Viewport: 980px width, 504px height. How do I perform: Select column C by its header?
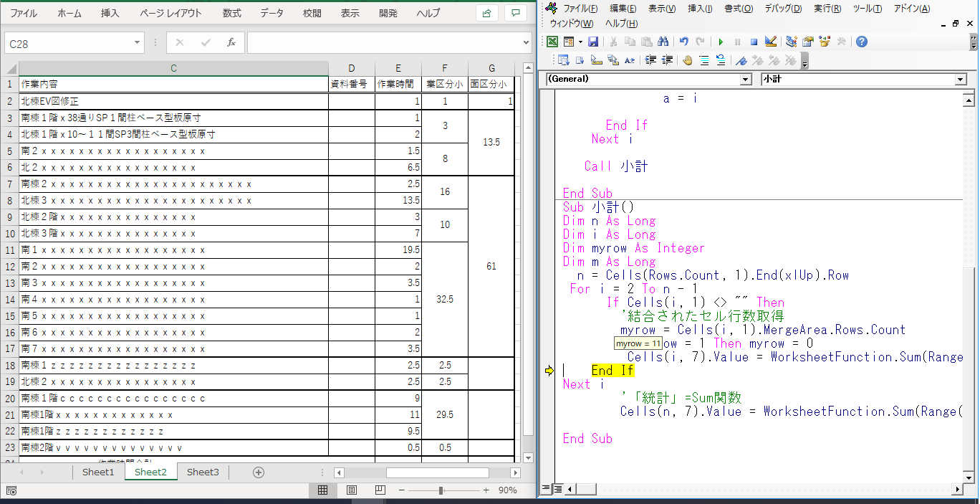[x=173, y=68]
